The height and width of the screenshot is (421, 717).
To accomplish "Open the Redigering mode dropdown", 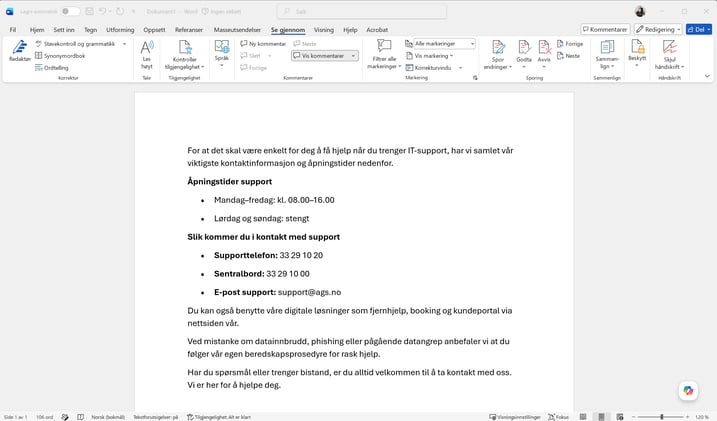I will coord(658,29).
